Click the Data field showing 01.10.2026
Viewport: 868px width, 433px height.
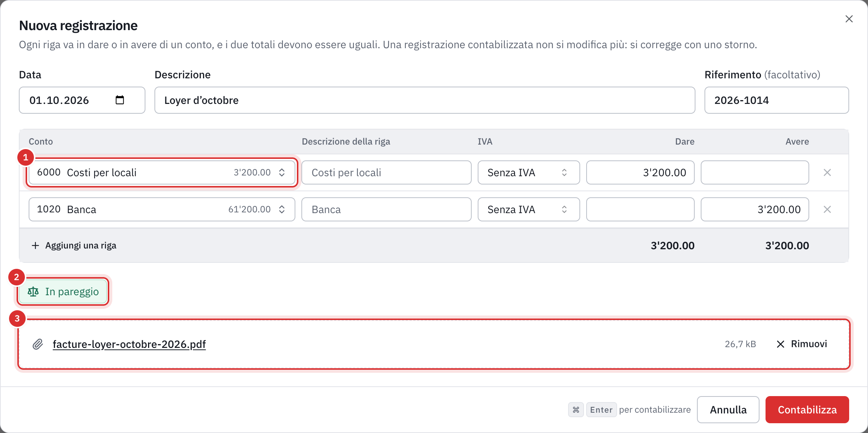click(82, 100)
